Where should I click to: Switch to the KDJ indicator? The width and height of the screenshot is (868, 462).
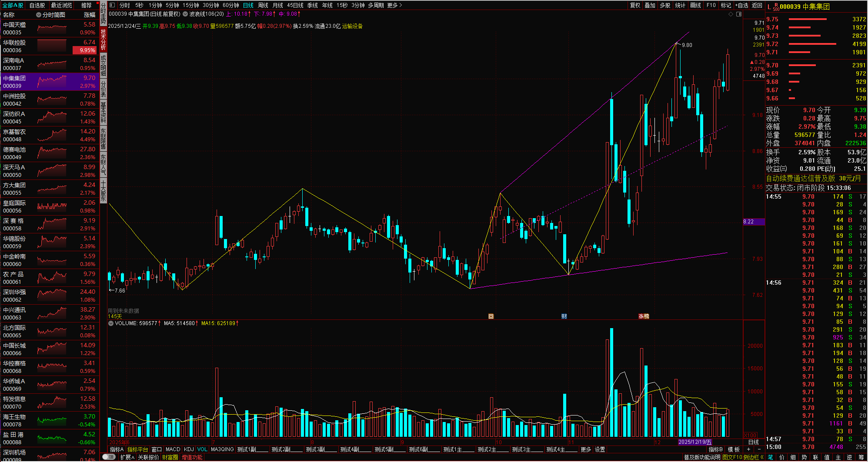point(189,449)
